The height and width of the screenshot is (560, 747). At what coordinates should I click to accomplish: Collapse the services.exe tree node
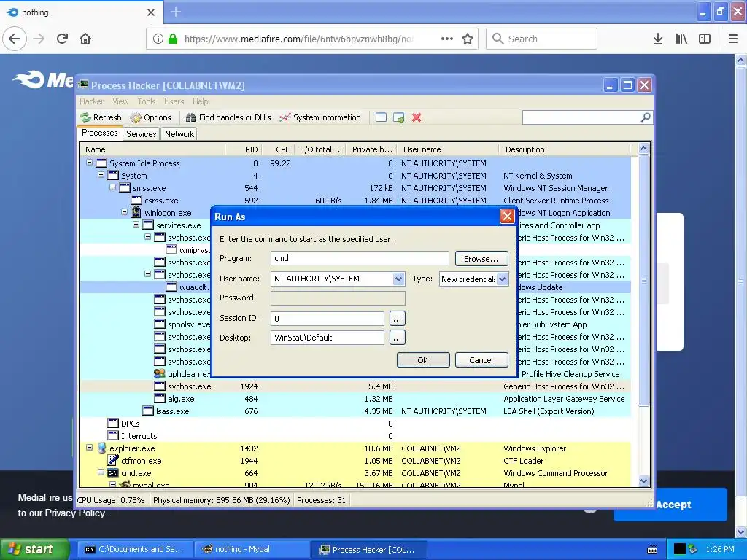click(136, 225)
